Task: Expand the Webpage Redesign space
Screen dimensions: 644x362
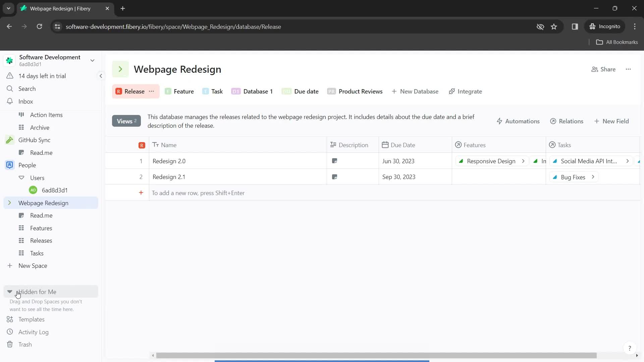Action: tap(10, 203)
